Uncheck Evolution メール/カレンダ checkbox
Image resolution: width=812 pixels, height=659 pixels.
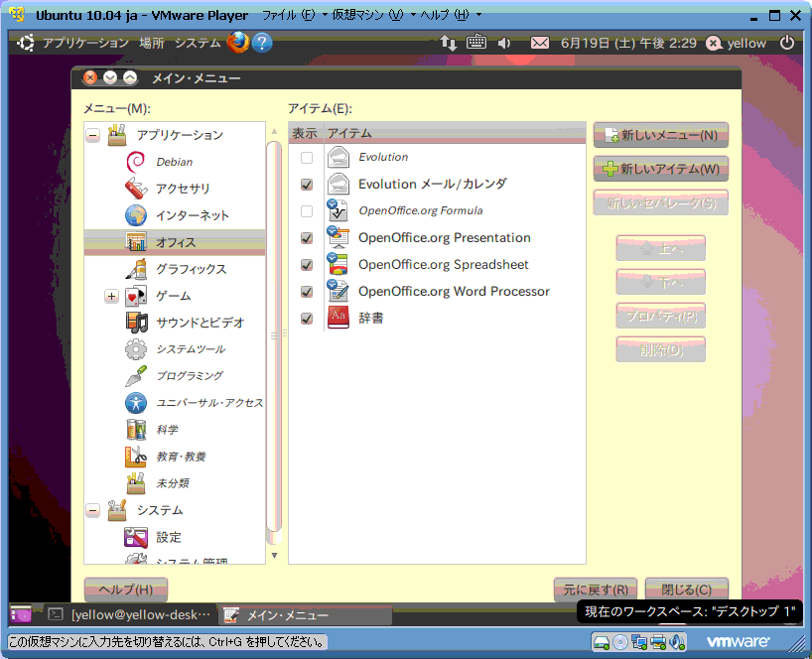point(307,185)
